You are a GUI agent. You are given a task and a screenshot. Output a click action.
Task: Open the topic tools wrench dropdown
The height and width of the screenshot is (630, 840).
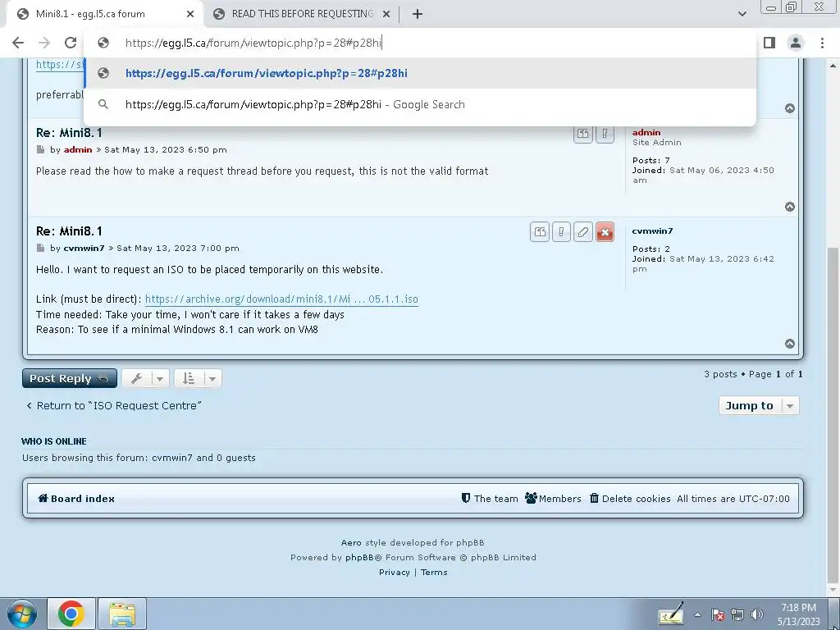pos(146,378)
